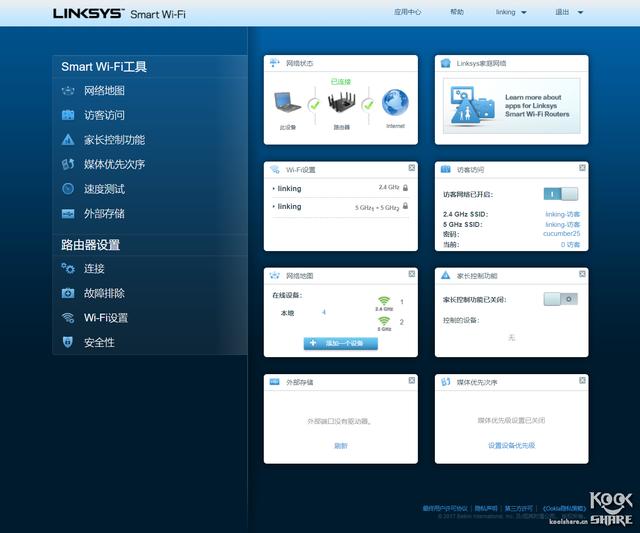Click the 媒体优先次序 widget header icon
The width and height of the screenshot is (640, 533).
click(445, 382)
